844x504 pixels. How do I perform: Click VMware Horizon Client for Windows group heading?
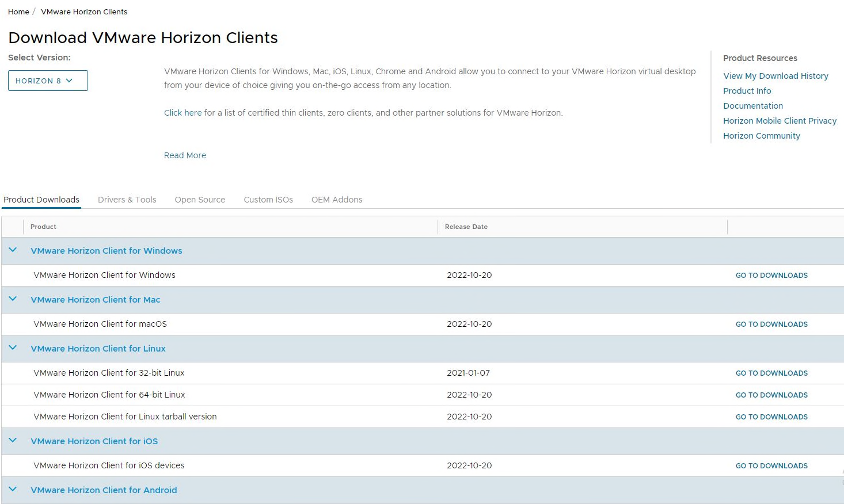107,251
